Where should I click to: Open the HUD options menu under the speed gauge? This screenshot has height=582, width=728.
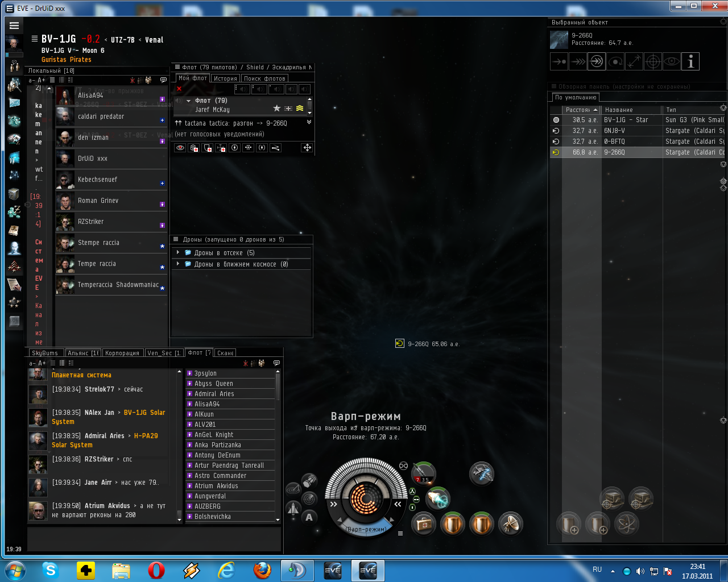click(400, 533)
